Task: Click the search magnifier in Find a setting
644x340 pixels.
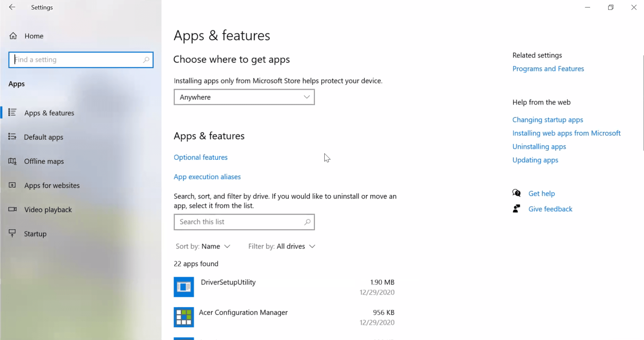Action: 146,60
